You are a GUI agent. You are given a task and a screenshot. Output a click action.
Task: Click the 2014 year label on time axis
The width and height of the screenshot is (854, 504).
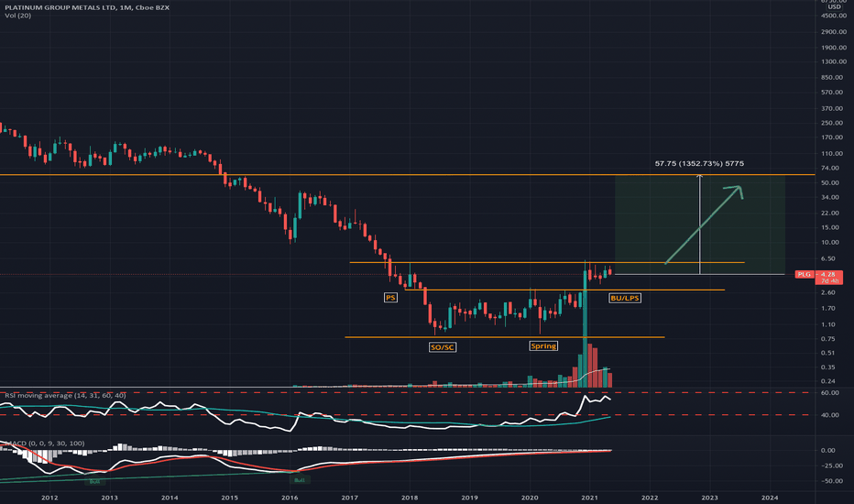(170, 498)
